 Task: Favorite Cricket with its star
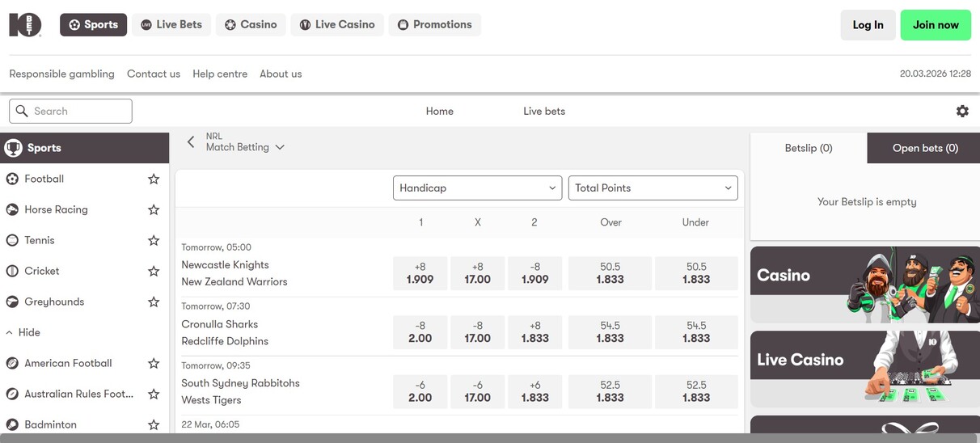(154, 271)
